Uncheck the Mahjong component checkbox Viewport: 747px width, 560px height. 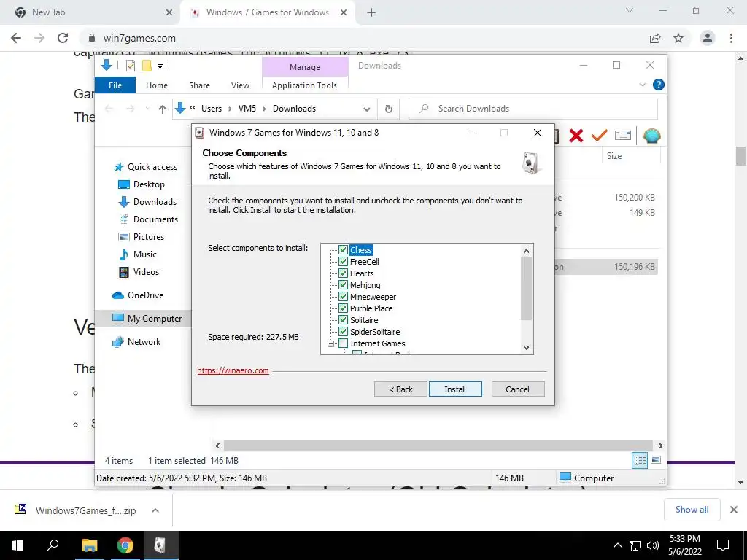pyautogui.click(x=343, y=285)
